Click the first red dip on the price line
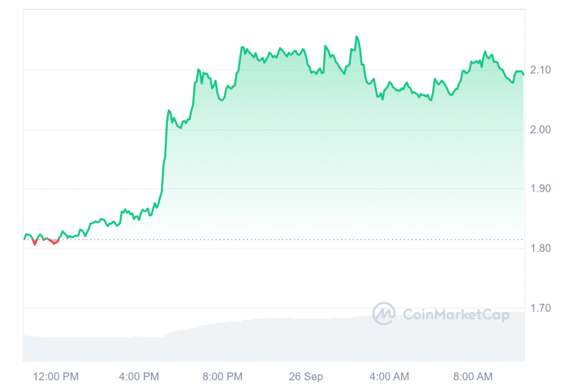Image resolution: width=588 pixels, height=392 pixels. pos(35,243)
